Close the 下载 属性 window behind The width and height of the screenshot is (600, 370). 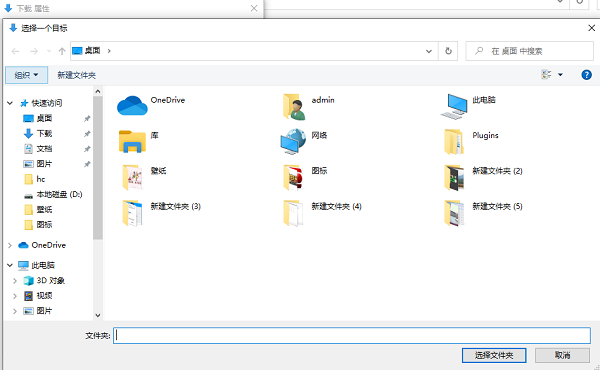(x=254, y=8)
